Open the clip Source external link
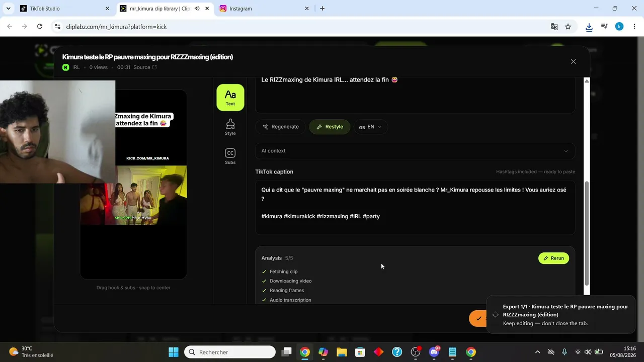 tap(145, 67)
